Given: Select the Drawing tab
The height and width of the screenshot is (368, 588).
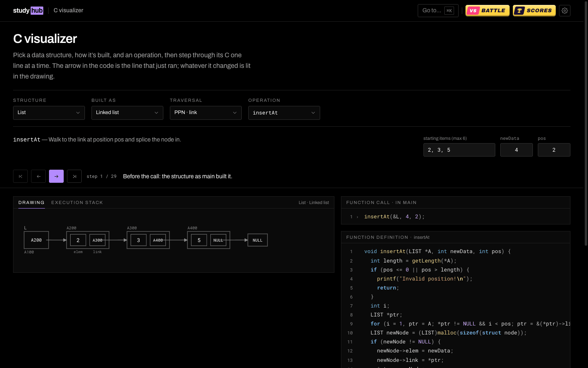Looking at the screenshot, I should coord(31,202).
